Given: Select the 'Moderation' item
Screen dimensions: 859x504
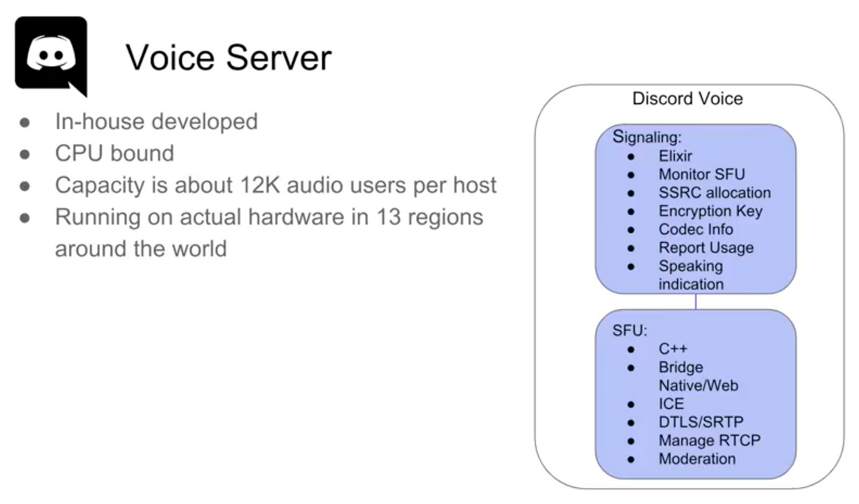Looking at the screenshot, I should (x=697, y=459).
